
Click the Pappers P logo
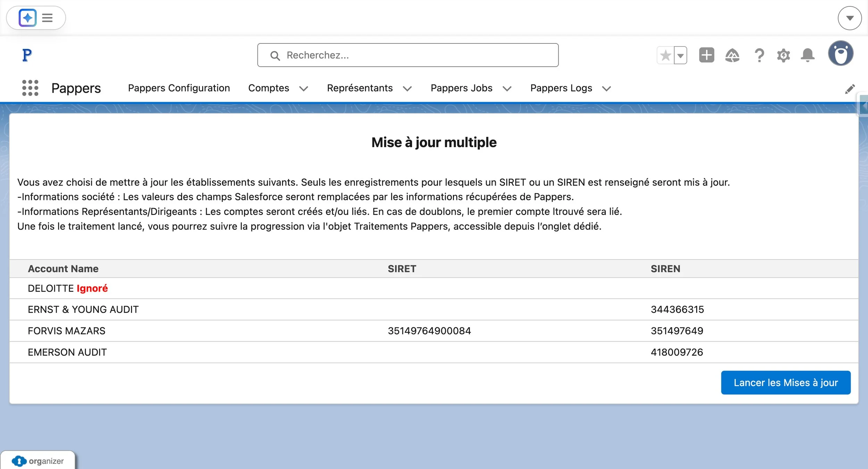point(27,55)
